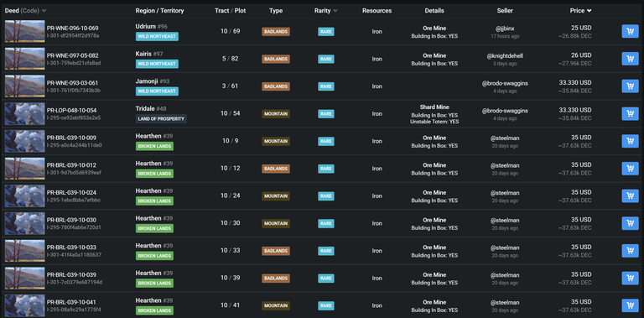Sort by Region / Territory header
This screenshot has height=318, width=644.
coord(160,11)
